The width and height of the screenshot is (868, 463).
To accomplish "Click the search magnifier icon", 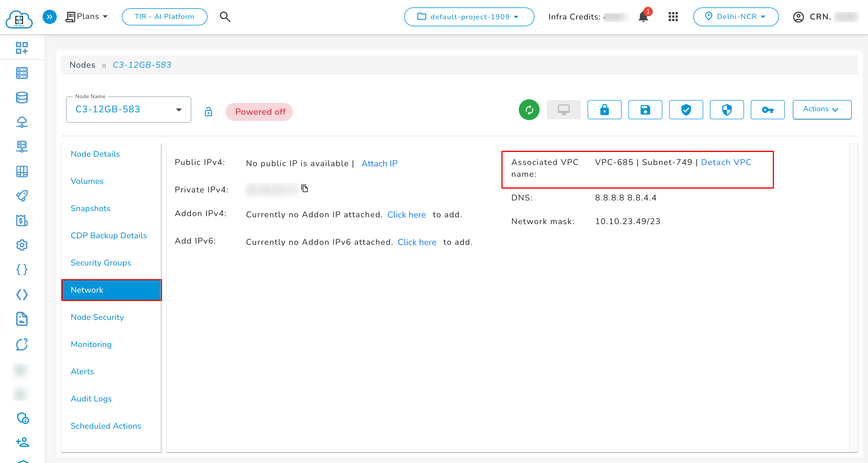I will [225, 17].
